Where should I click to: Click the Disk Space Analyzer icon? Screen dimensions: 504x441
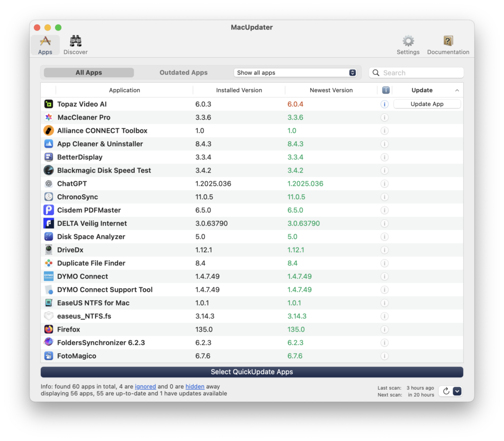point(49,237)
